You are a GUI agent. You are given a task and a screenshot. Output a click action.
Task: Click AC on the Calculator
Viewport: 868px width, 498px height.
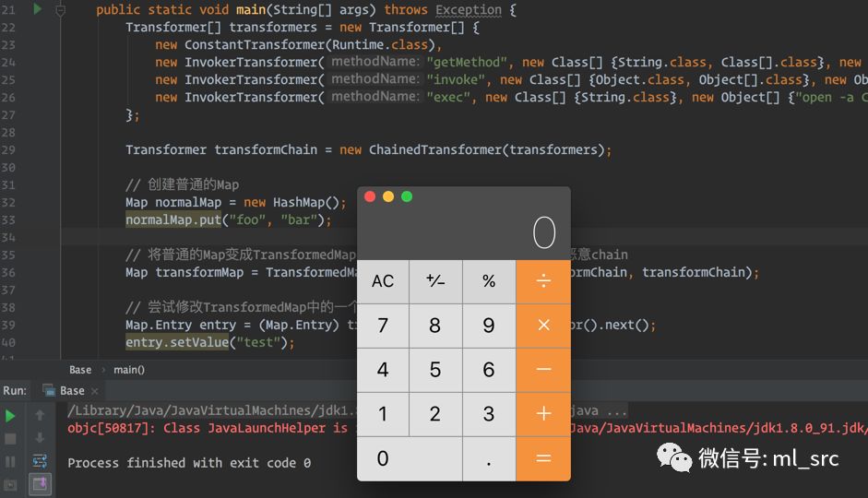tap(383, 281)
